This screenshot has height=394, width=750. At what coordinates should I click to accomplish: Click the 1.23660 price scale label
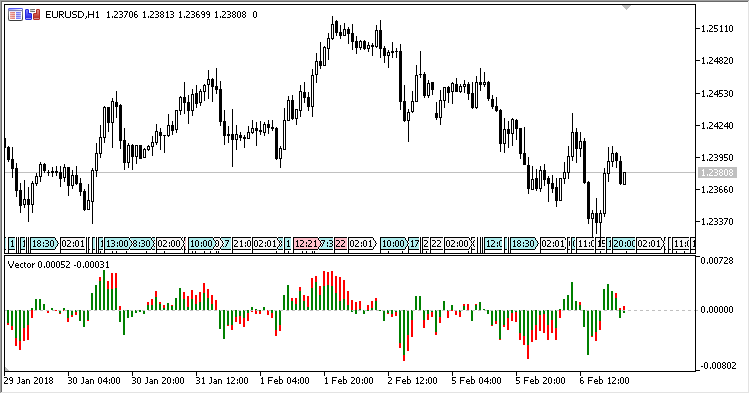pos(717,190)
